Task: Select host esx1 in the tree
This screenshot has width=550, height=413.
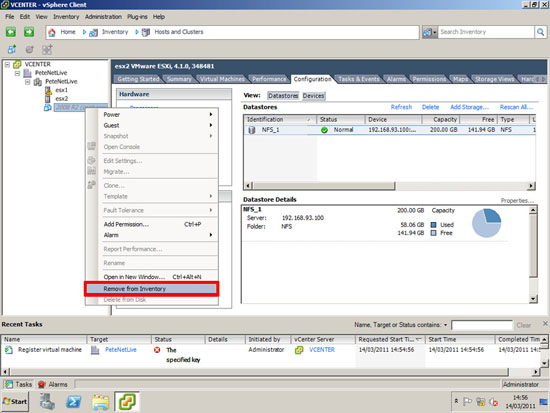Action: 62,90
